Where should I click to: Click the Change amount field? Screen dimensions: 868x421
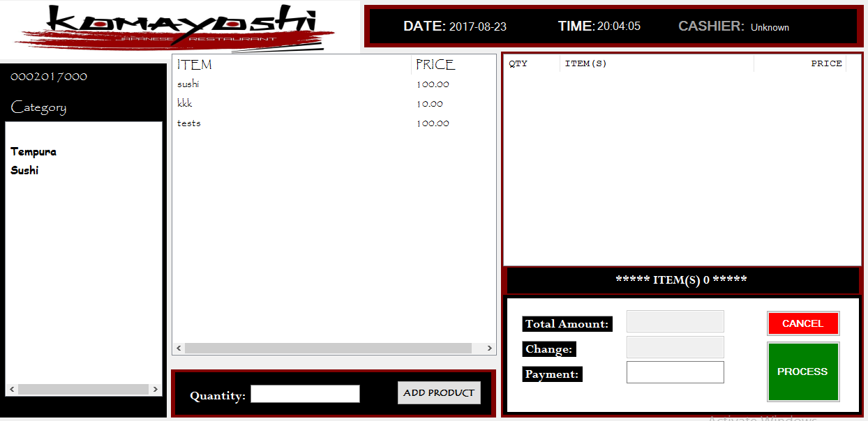[x=675, y=347]
